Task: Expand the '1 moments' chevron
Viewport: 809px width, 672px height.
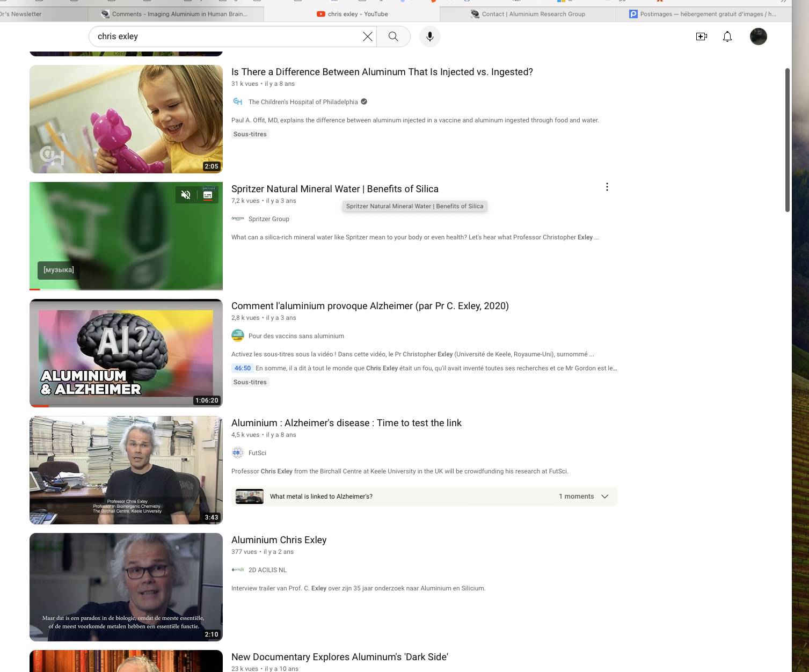Action: 605,496
